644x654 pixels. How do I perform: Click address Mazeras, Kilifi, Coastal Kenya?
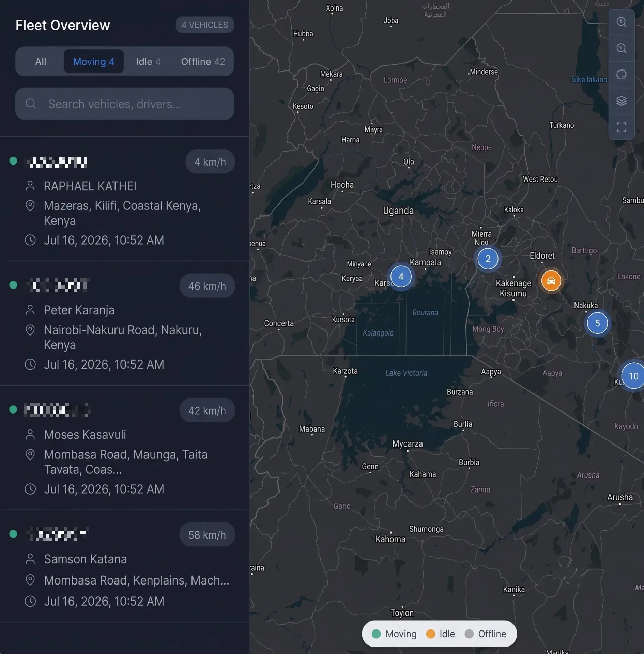[x=122, y=213]
